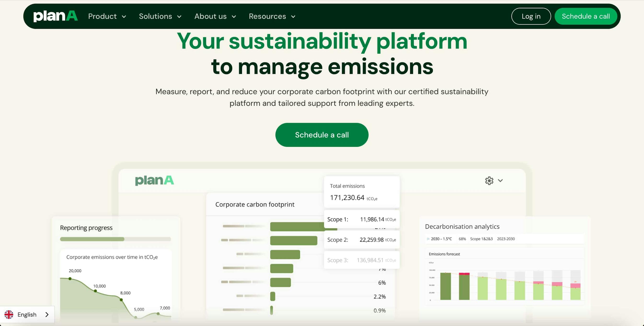Open the English language selector arrow
The height and width of the screenshot is (326, 644).
pyautogui.click(x=47, y=314)
